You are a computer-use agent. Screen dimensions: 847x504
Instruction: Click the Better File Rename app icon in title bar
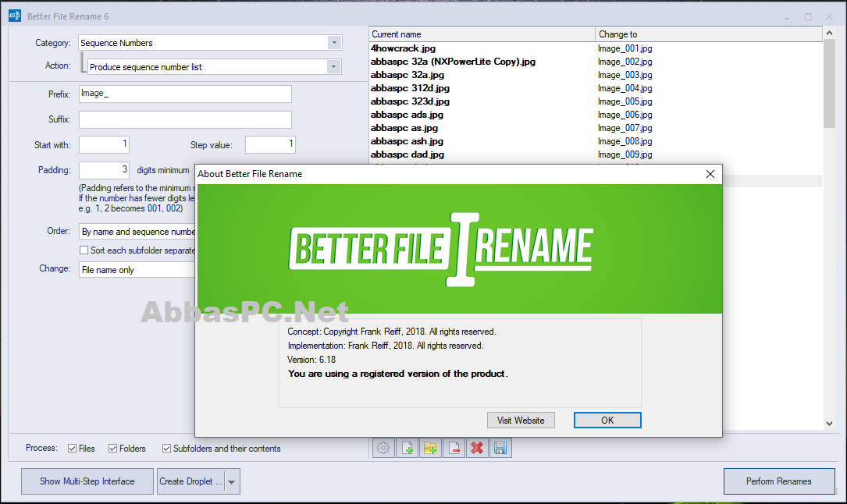pyautogui.click(x=15, y=16)
